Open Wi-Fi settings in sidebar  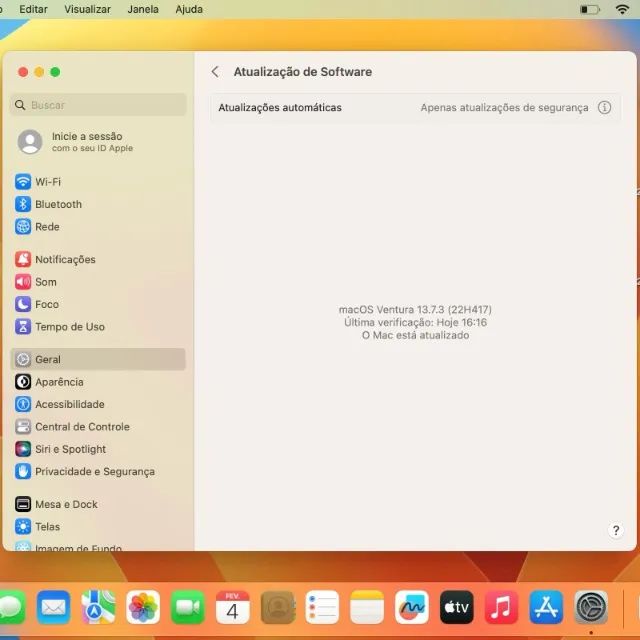point(98,182)
